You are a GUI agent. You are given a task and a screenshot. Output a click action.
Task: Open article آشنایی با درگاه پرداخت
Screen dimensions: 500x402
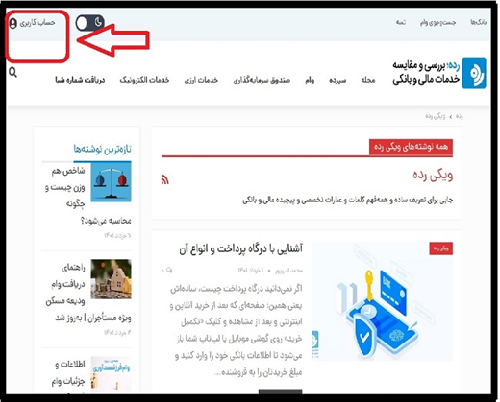coord(241,249)
